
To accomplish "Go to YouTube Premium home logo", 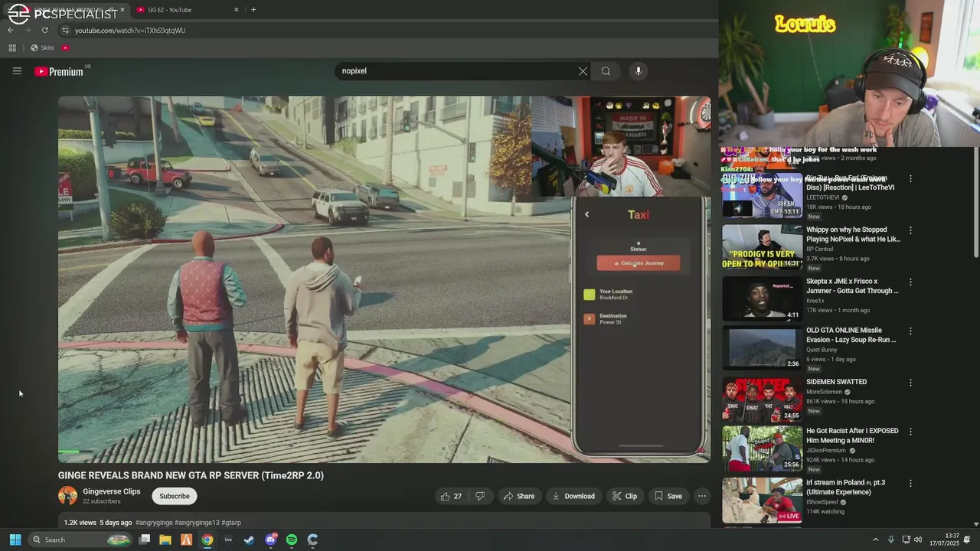I will pyautogui.click(x=59, y=71).
